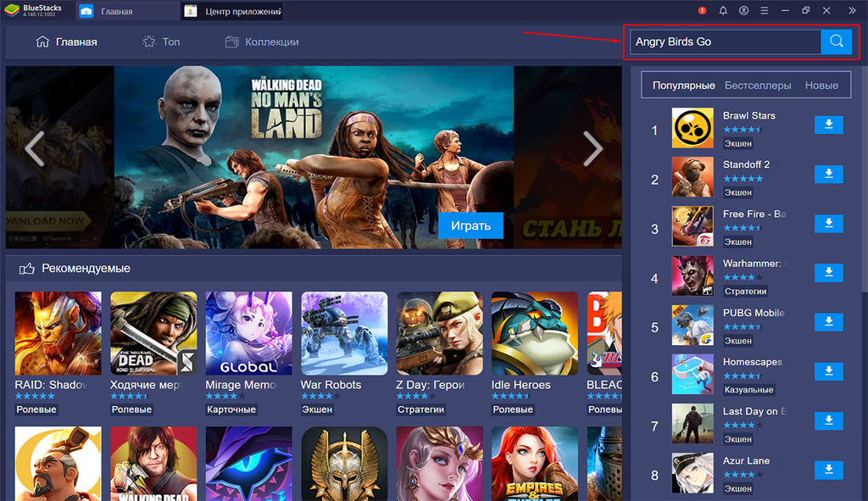
Task: Open the Walking Dead No Man's Land banner
Action: coord(314,157)
